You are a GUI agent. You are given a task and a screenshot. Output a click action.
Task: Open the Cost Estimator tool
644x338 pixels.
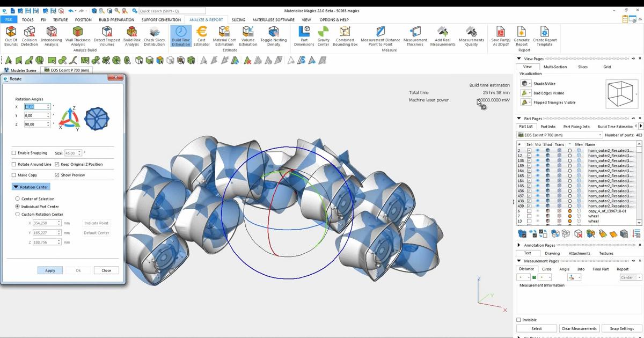pyautogui.click(x=201, y=35)
